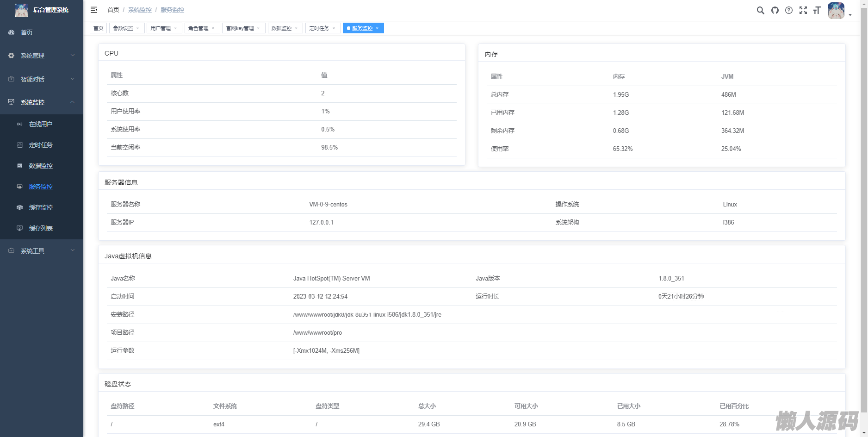Open 在线用户 in the sidebar
The image size is (868, 437).
pyautogui.click(x=41, y=124)
